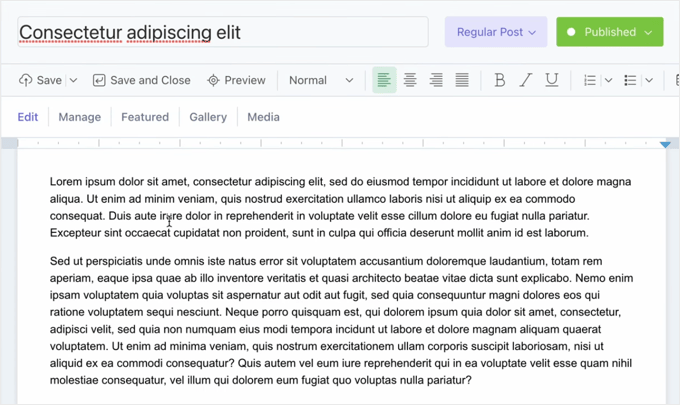Toggle underline formatting
The width and height of the screenshot is (680, 405).
coord(551,80)
